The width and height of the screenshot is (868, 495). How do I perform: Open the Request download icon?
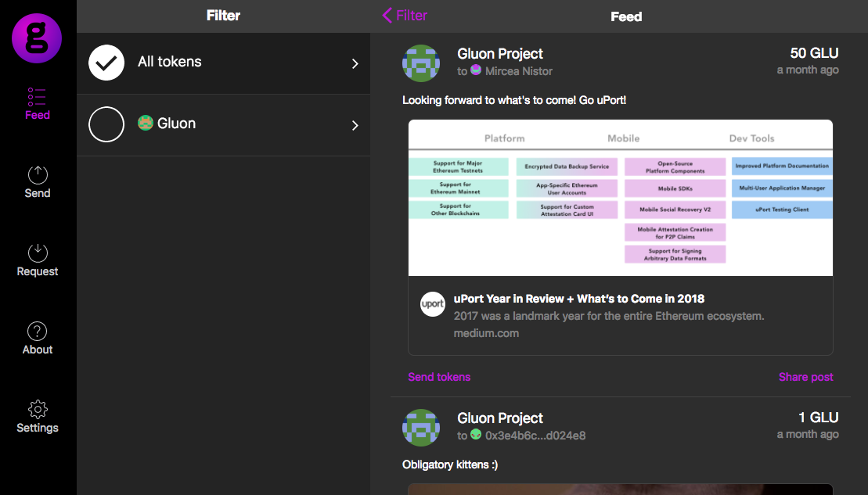click(38, 253)
